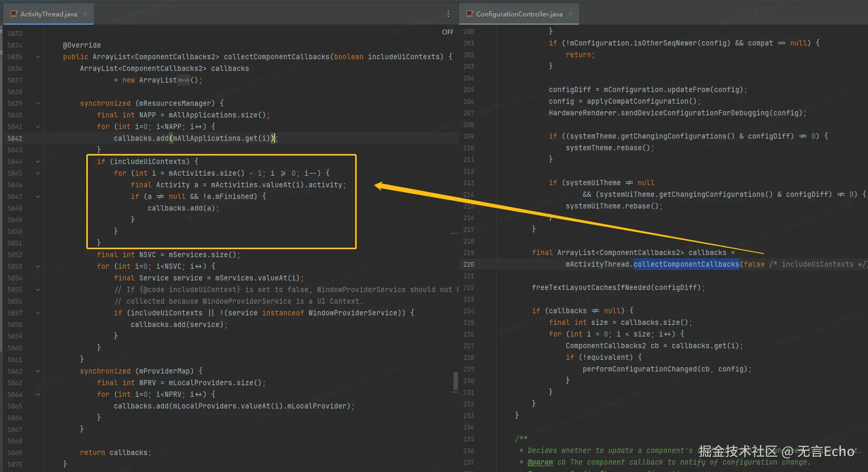Close the ConfigurationController.java tab
868x472 pixels.
pyautogui.click(x=571, y=14)
